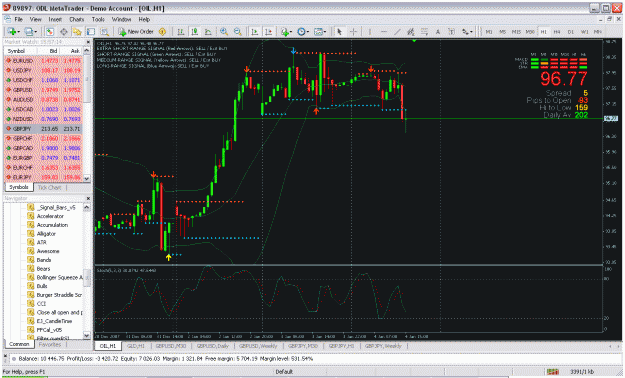Select the Bollinger Squeeze indicator in Navigator

[55, 278]
